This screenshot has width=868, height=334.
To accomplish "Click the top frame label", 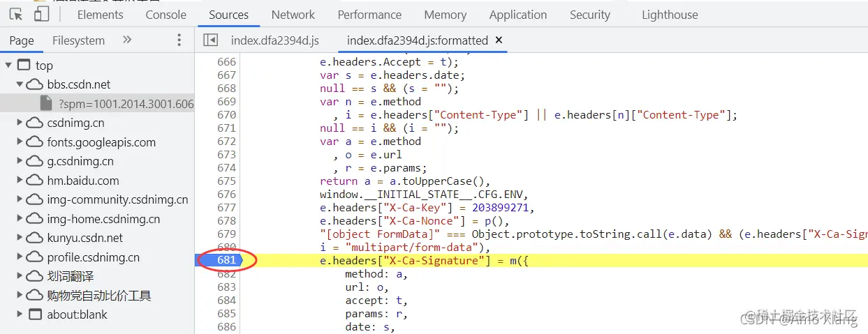I will (44, 66).
